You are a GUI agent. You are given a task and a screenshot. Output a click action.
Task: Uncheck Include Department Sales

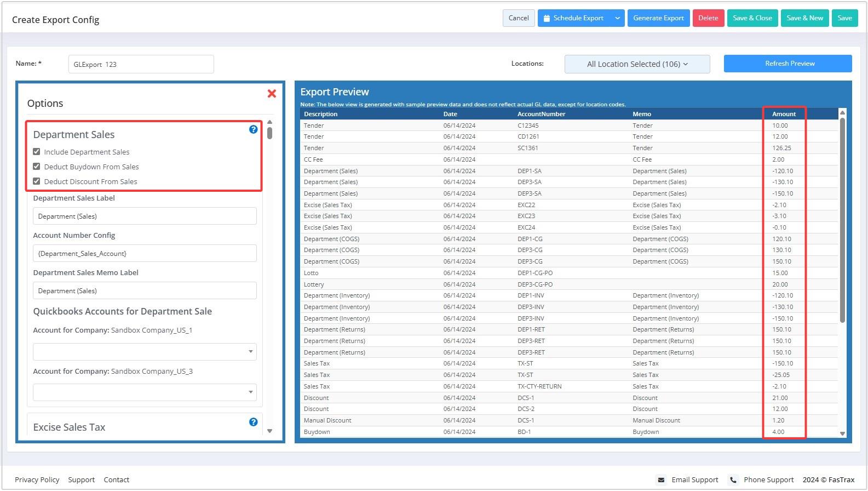pos(37,152)
